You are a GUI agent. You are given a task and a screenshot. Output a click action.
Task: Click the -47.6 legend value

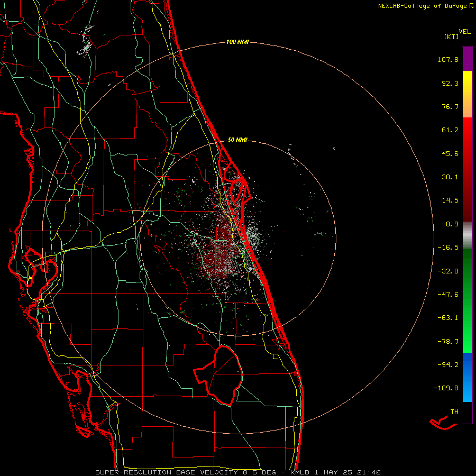448,295
